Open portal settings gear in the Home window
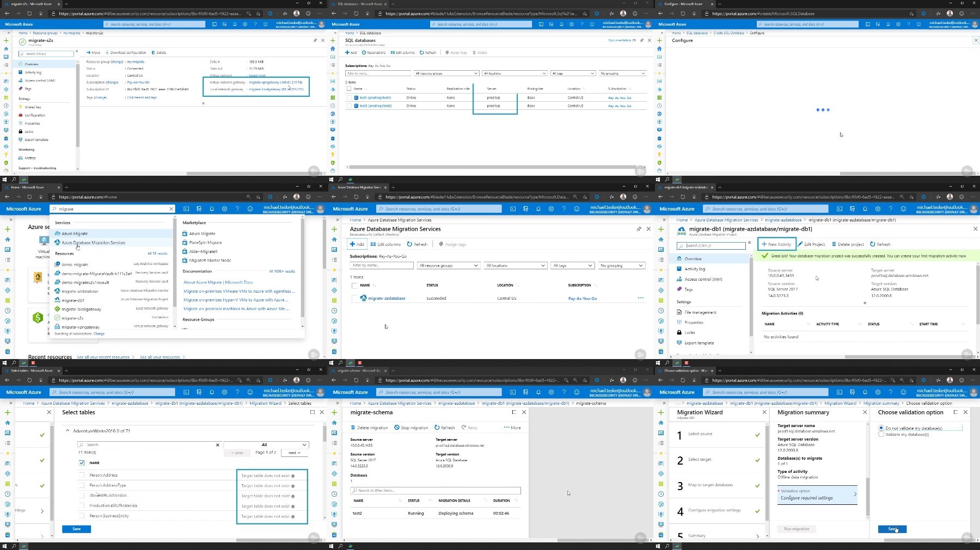Viewport: 980px width, 550px height. tap(224, 209)
